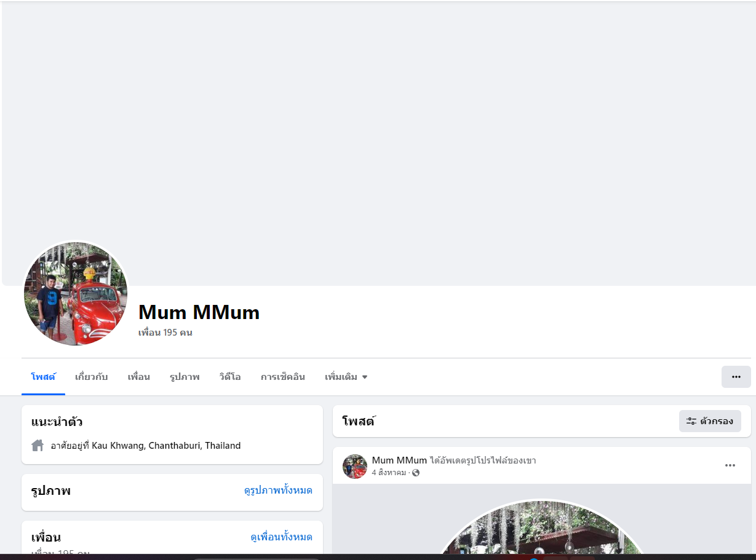Click the ตัวกรอง filter button
The height and width of the screenshot is (560, 756).
coord(710,421)
